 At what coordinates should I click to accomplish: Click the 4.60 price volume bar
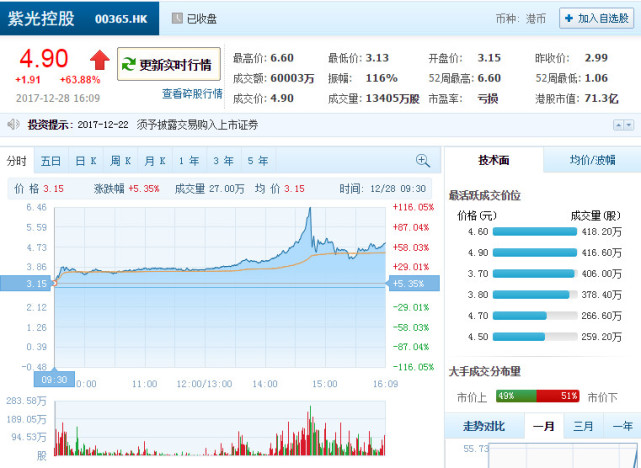[x=535, y=232]
